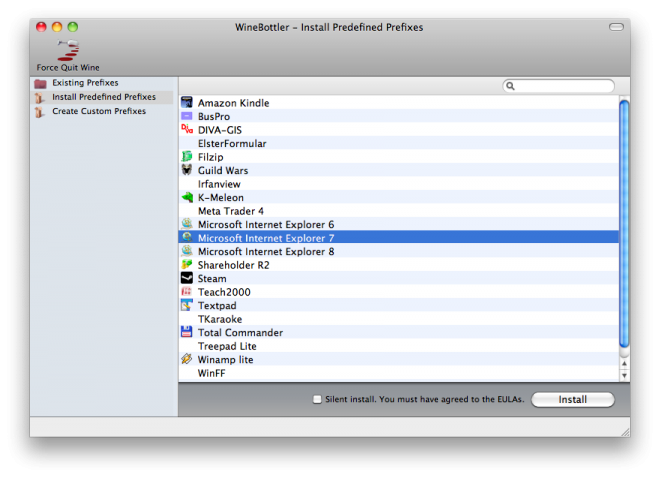The width and height of the screenshot is (660, 478).
Task: Switch to Create Custom Prefixes section
Action: [x=98, y=111]
